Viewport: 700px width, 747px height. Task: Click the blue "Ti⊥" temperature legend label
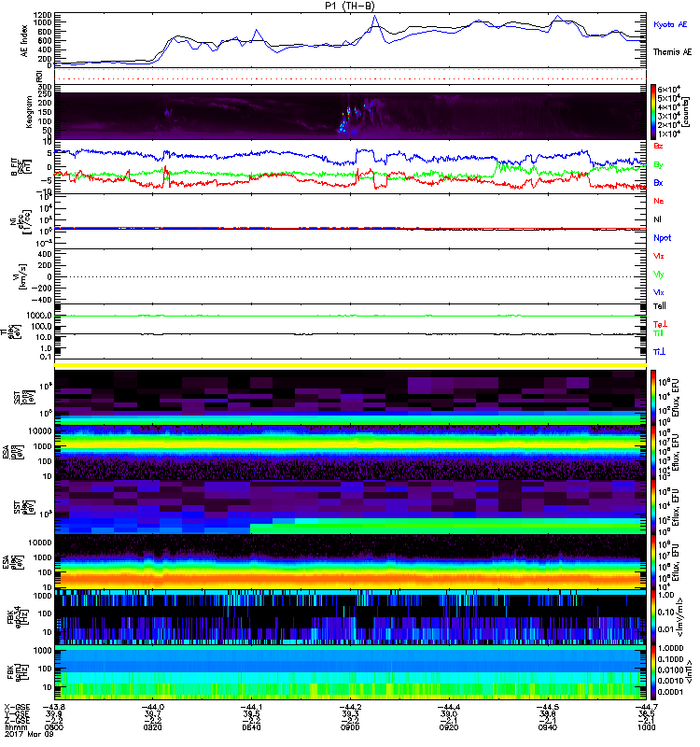(659, 352)
